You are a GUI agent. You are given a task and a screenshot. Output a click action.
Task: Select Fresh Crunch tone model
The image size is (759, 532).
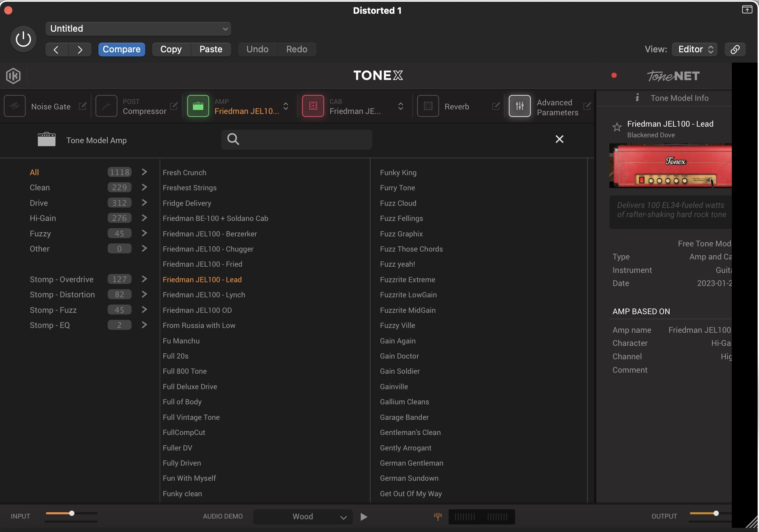click(185, 172)
